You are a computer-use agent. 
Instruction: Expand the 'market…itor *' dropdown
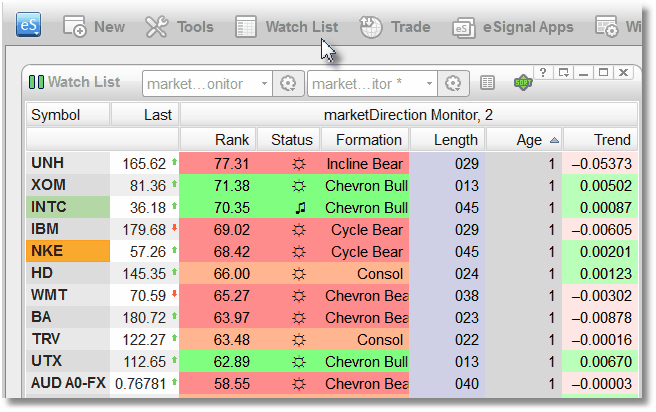(x=429, y=84)
